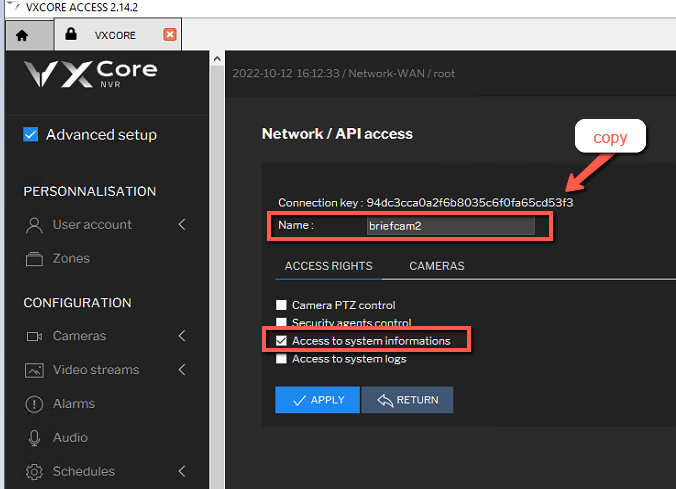The height and width of the screenshot is (489, 676).
Task: Click the padlock icon on VXCORE tab
Action: click(x=71, y=34)
